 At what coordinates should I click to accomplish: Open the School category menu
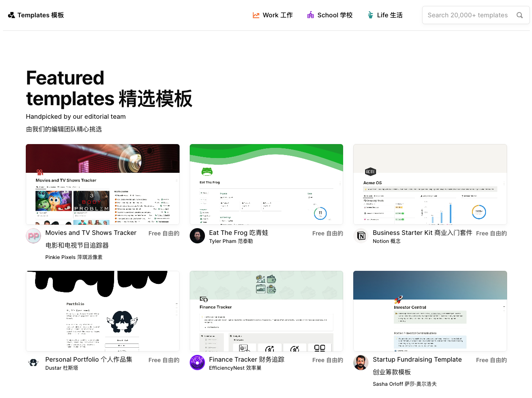(x=330, y=15)
